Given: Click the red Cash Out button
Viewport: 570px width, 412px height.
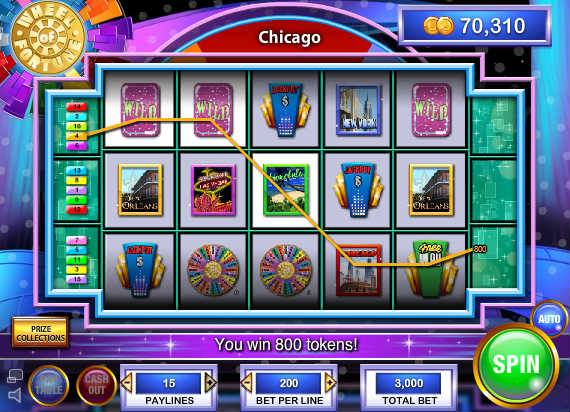Looking at the screenshot, I should pyautogui.click(x=96, y=385).
